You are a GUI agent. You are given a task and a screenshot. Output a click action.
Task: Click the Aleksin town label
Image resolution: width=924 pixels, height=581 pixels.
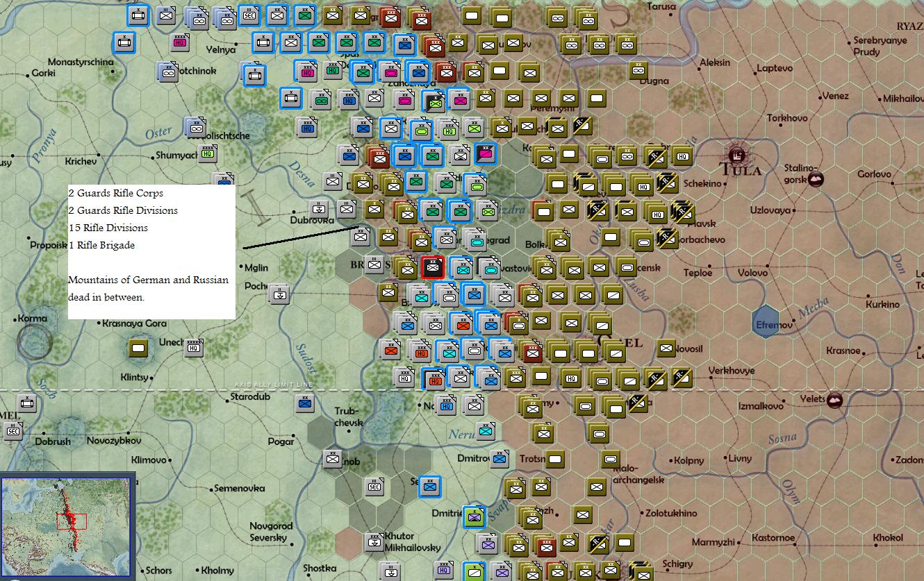point(715,62)
